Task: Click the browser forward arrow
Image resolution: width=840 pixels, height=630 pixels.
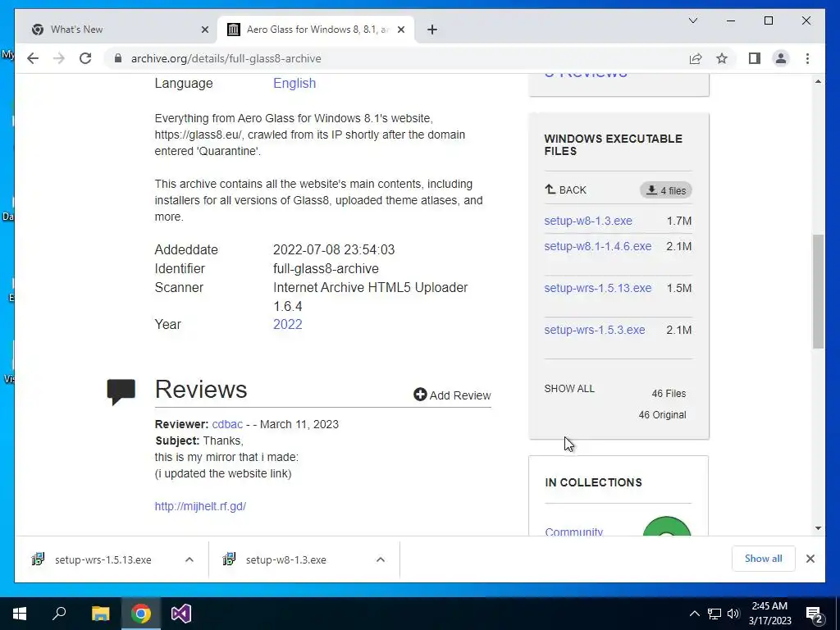Action: point(59,58)
